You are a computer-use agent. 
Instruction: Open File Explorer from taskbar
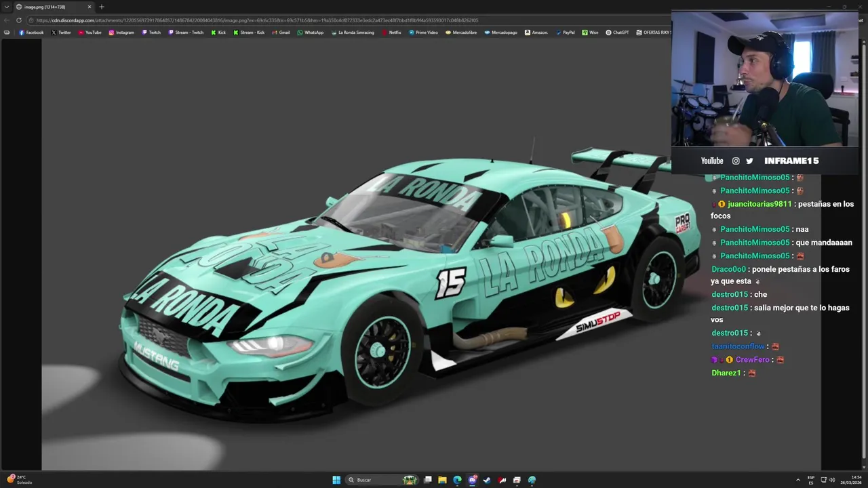(x=442, y=480)
